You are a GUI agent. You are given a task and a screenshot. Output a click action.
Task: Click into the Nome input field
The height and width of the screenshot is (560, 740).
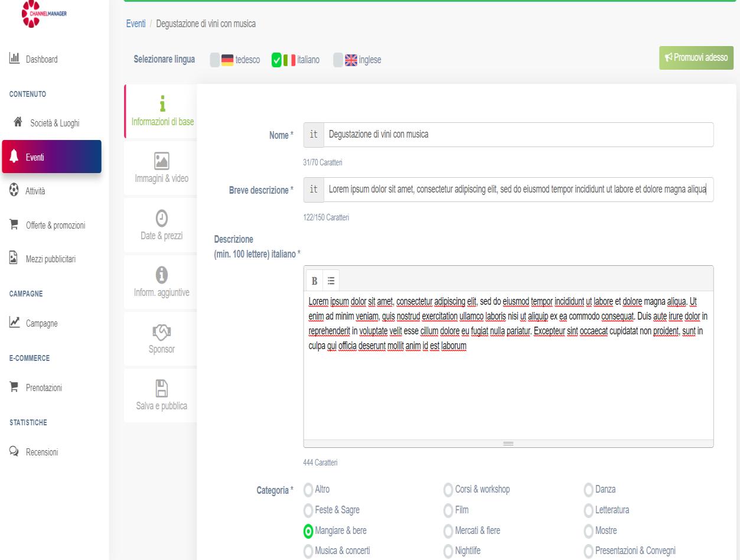(x=519, y=134)
